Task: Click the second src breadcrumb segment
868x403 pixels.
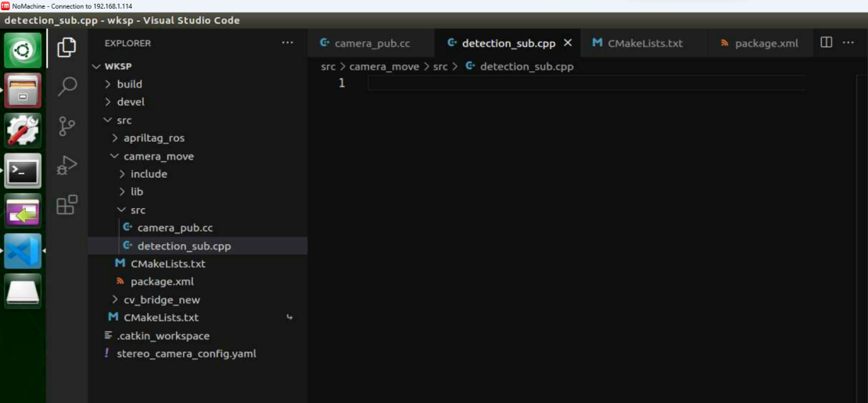Action: coord(440,67)
